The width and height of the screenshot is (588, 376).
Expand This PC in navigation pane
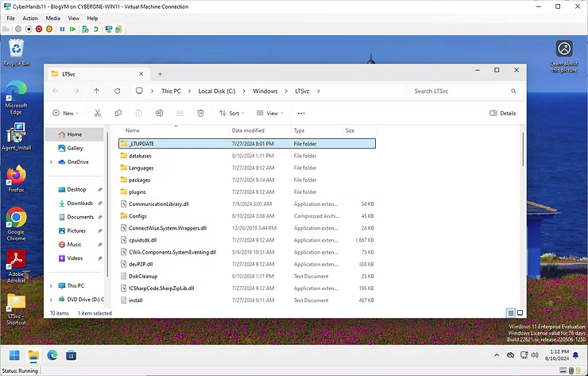51,286
